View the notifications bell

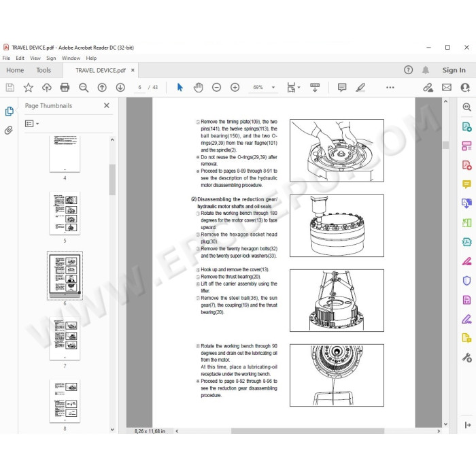(426, 70)
